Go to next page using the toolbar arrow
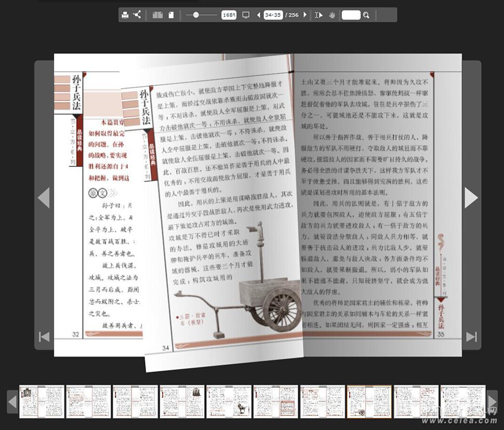The image size is (504, 430). (x=305, y=15)
